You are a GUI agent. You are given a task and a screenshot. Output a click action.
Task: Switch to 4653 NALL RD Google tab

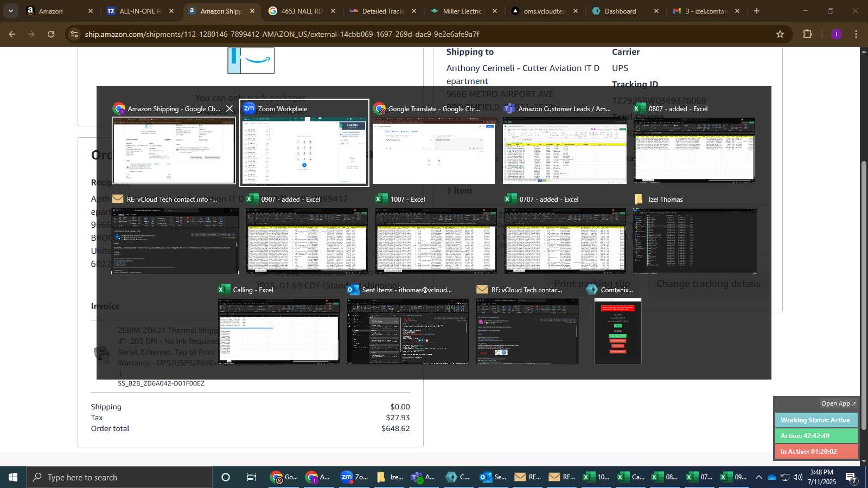pos(302,11)
